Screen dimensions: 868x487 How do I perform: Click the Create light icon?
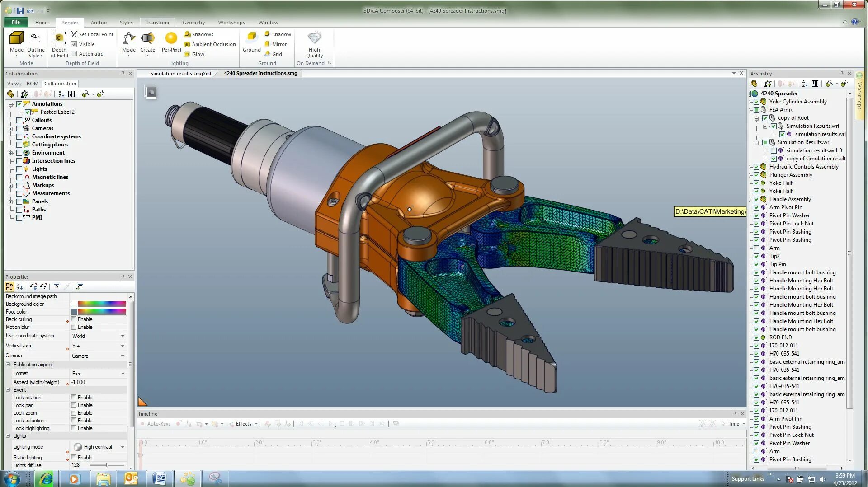pos(147,39)
